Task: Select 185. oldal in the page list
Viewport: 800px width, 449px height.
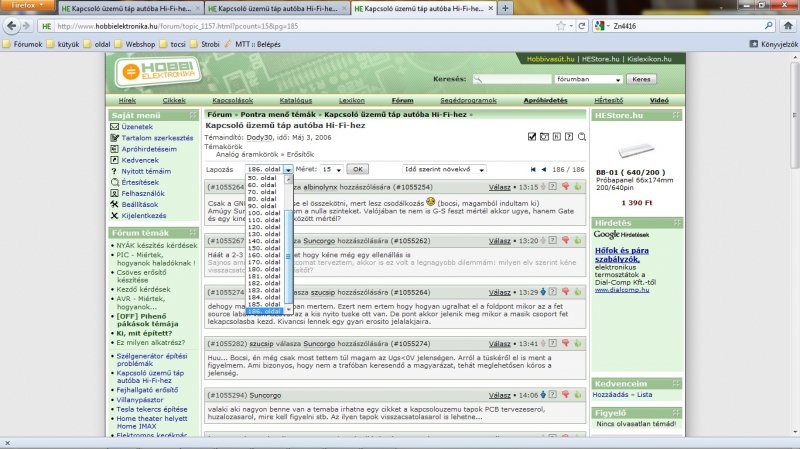Action: [264, 304]
